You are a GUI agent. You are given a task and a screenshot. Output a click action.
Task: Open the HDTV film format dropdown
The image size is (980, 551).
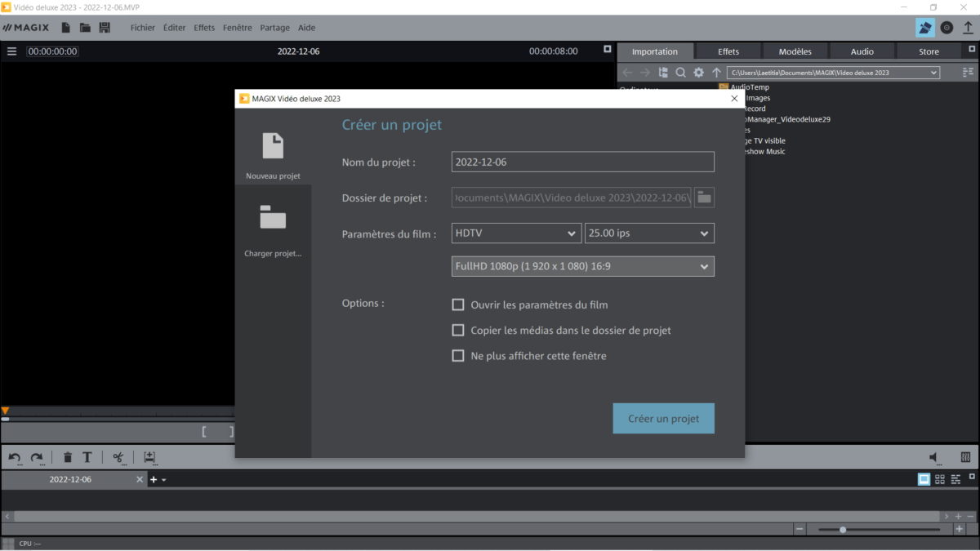(517, 233)
